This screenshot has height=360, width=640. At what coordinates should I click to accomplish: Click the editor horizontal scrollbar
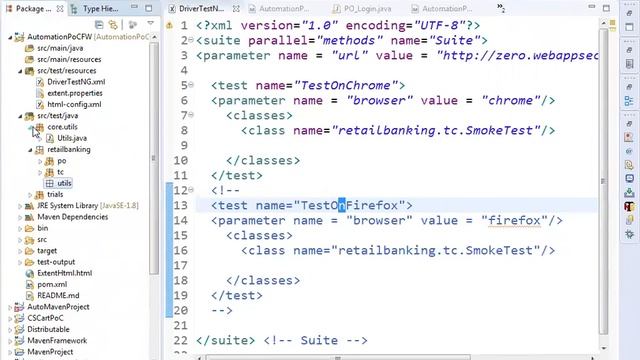[x=338, y=358]
